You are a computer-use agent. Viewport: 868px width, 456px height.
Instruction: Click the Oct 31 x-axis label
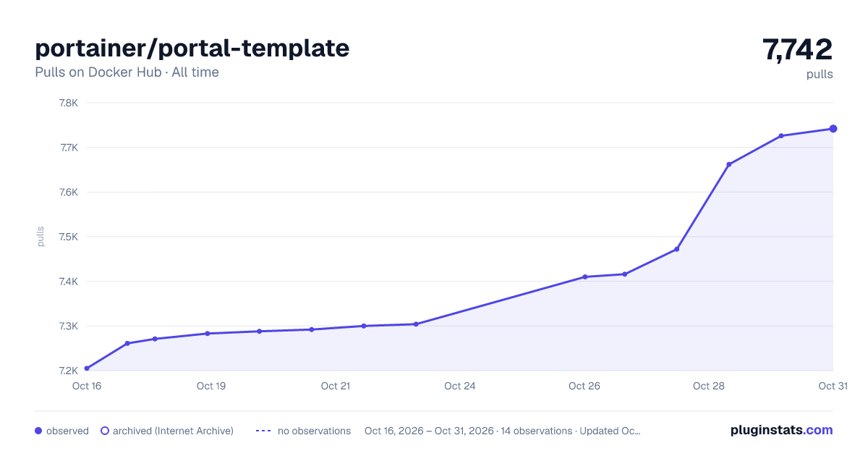click(833, 386)
